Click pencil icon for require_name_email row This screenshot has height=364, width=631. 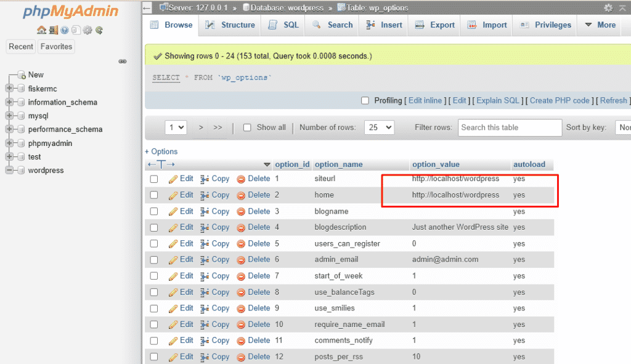click(173, 325)
